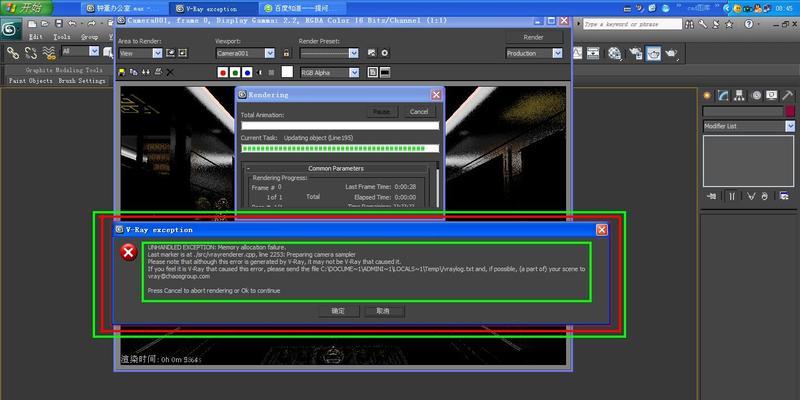The image size is (800, 400).
Task: Click the Redo arrow icon
Action: coord(91,23)
